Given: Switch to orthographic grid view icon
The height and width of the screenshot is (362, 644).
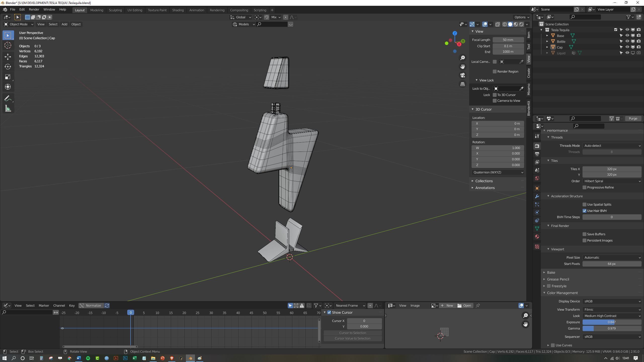Looking at the screenshot, I should coord(462,84).
